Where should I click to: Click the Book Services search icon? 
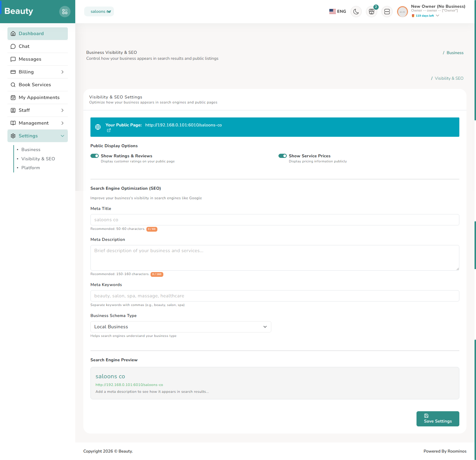[x=13, y=85]
